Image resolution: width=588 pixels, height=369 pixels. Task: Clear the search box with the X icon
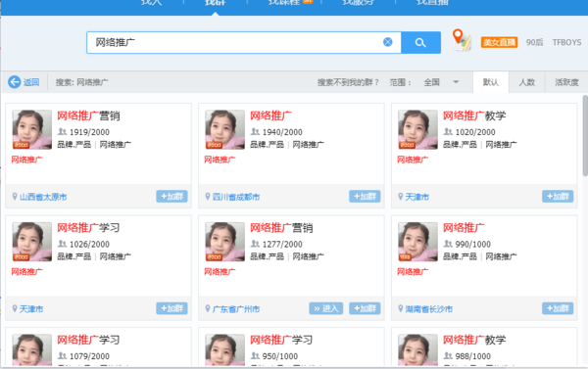point(388,42)
